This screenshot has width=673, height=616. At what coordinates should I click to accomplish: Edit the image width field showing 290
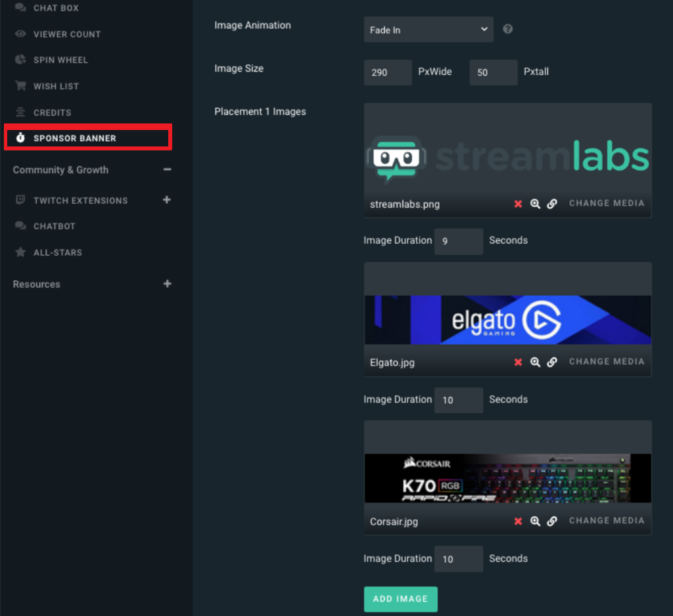click(388, 72)
